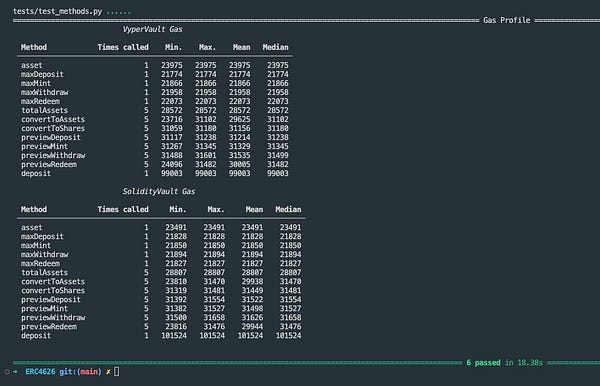Viewport: 600px width, 386px height.
Task: Click 31156 Mean in VyperVault convertToShares row
Action: tap(240, 128)
